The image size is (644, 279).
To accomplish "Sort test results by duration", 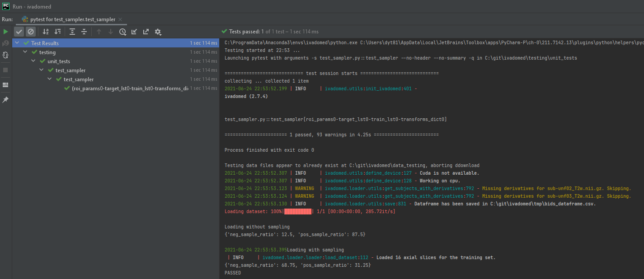I will click(57, 32).
